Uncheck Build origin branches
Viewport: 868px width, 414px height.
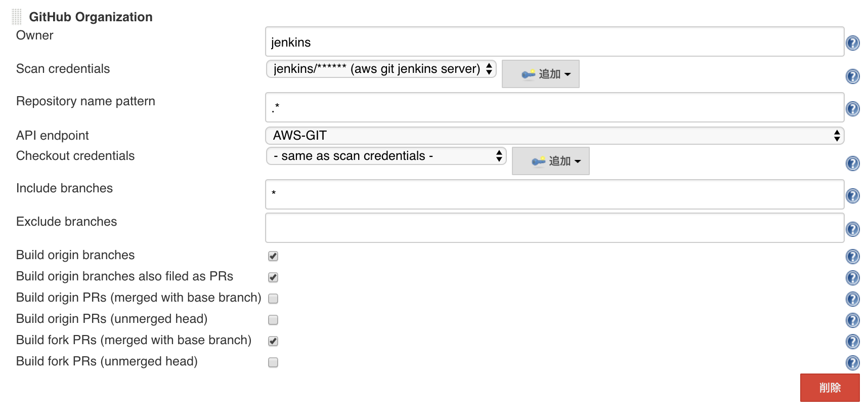[273, 256]
